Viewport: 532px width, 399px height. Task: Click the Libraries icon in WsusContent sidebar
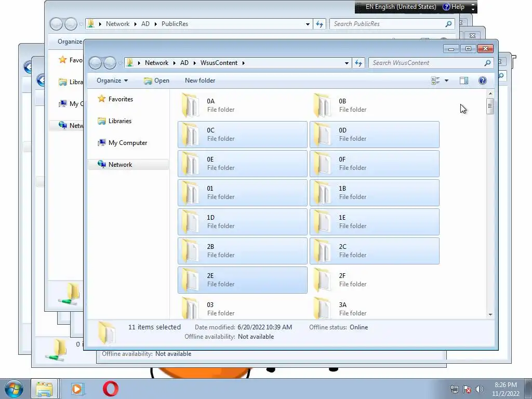101,121
